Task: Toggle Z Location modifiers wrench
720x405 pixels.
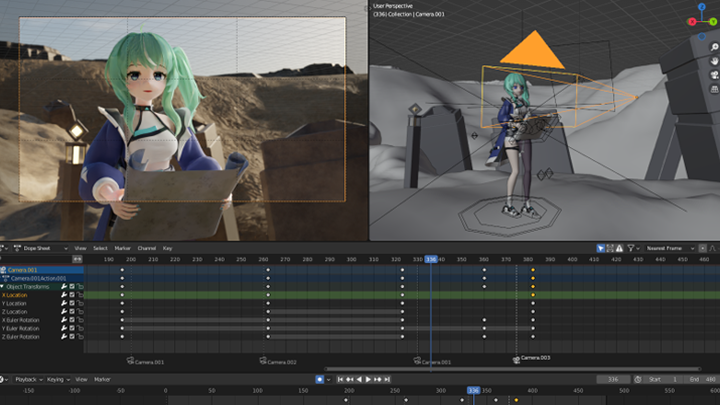Action: [64, 312]
